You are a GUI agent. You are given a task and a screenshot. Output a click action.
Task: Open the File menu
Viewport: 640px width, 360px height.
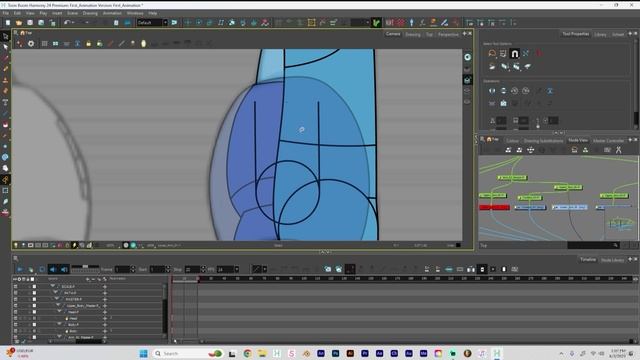click(6, 13)
